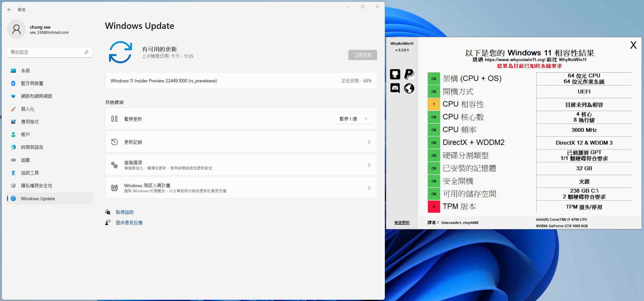The width and height of the screenshot is (644, 301).
Task: Click OK status for 開機方式
Action: click(434, 92)
